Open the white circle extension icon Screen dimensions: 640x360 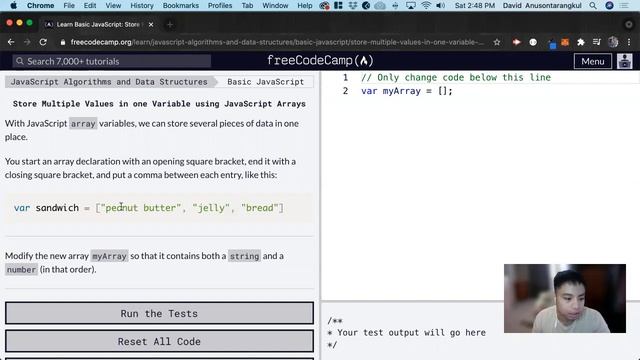(x=533, y=42)
